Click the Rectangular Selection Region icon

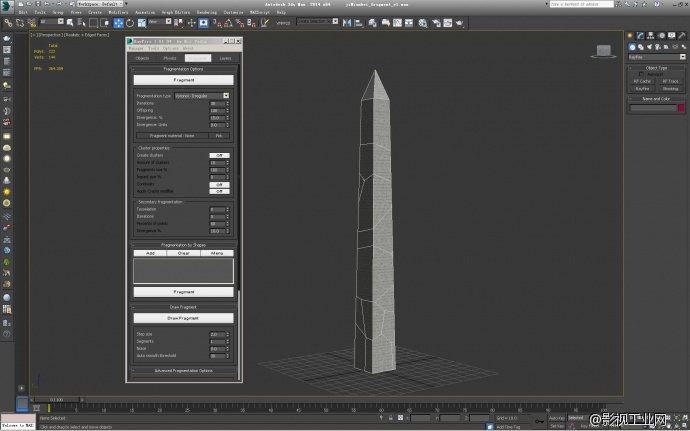click(x=93, y=23)
